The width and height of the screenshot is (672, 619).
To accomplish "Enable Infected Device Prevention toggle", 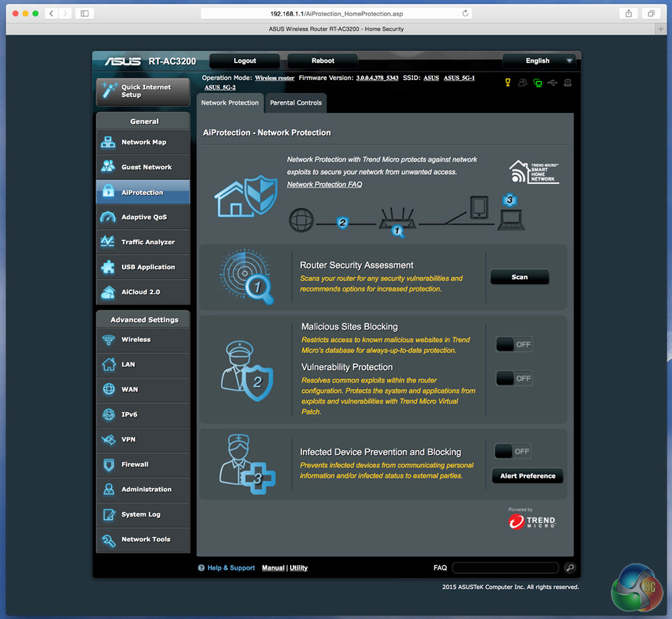I will (513, 452).
